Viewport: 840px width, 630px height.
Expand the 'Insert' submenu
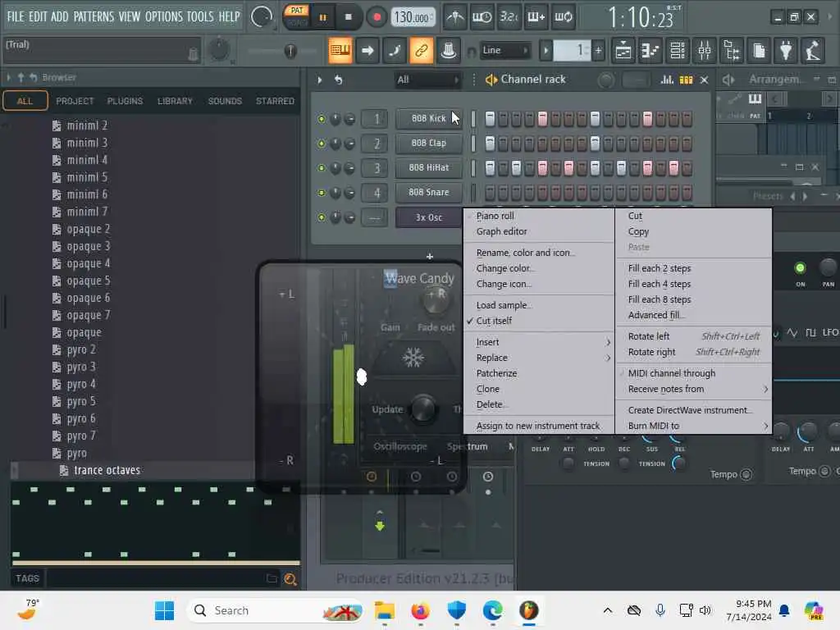tap(539, 342)
